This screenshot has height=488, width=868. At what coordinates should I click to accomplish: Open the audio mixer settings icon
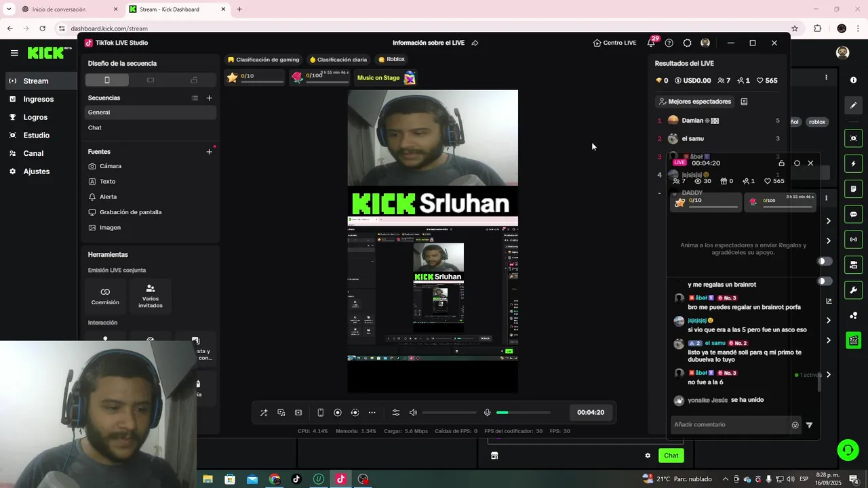click(396, 413)
